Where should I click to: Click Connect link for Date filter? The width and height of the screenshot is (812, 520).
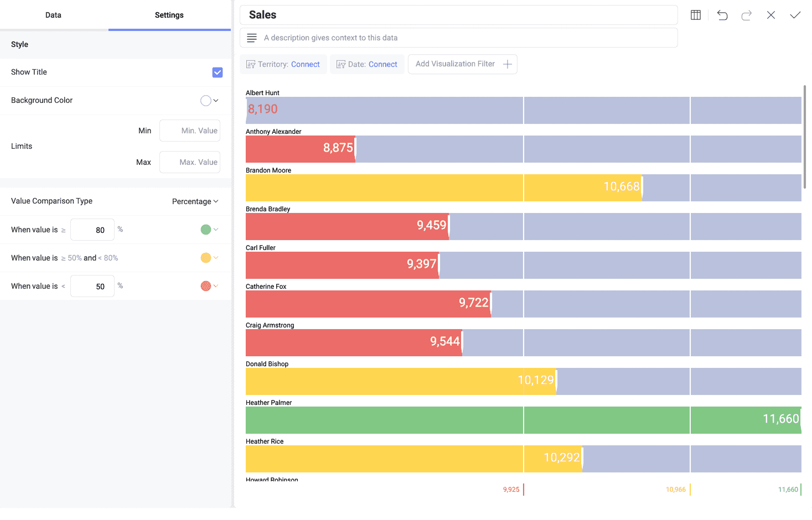pyautogui.click(x=382, y=64)
